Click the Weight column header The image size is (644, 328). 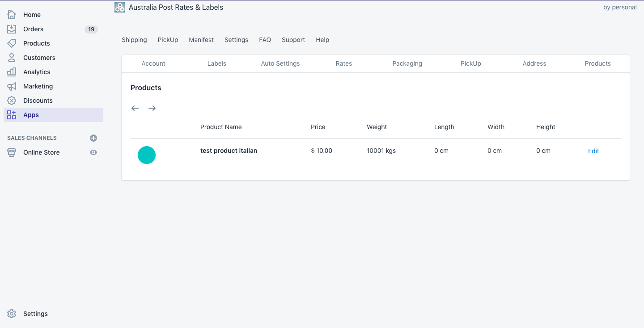click(x=377, y=127)
